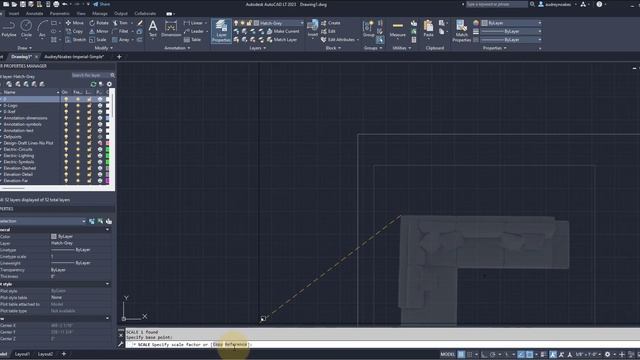Toggle freeze sun for Electric-Lighting layer
Viewport: 640px width, 360px height.
(x=78, y=156)
